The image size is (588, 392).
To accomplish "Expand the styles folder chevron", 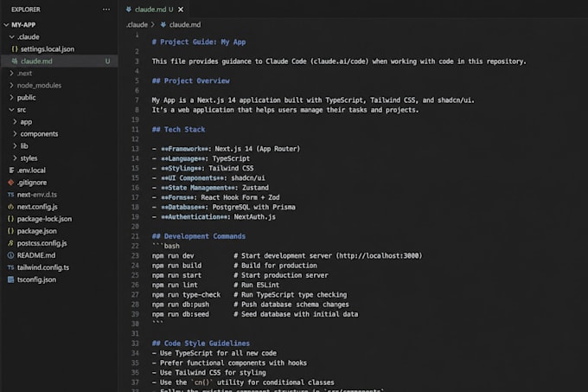I will (x=15, y=158).
